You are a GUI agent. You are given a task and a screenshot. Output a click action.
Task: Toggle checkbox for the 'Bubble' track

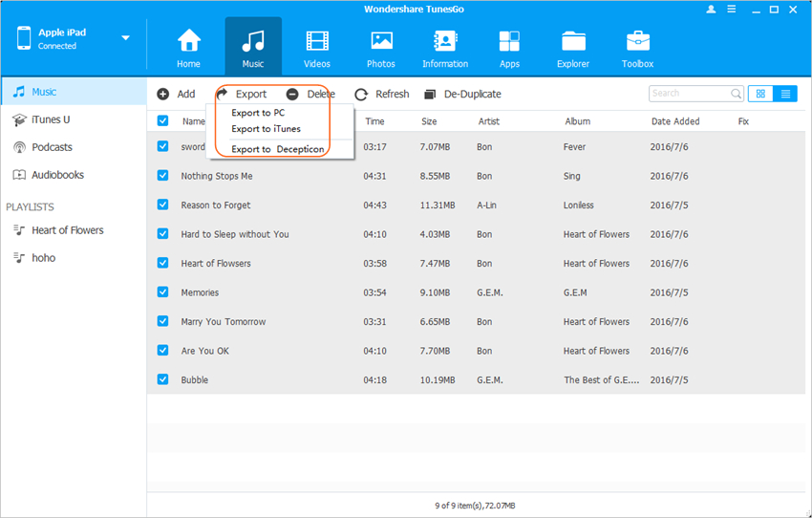coord(162,379)
